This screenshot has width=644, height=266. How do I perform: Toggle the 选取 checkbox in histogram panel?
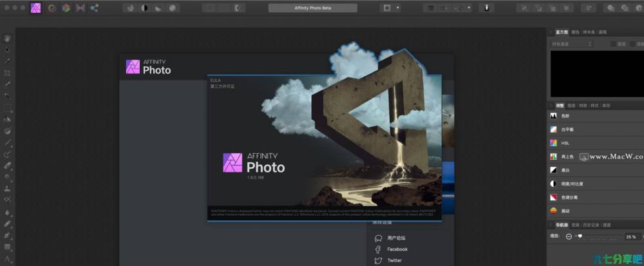pyautogui.click(x=632, y=44)
